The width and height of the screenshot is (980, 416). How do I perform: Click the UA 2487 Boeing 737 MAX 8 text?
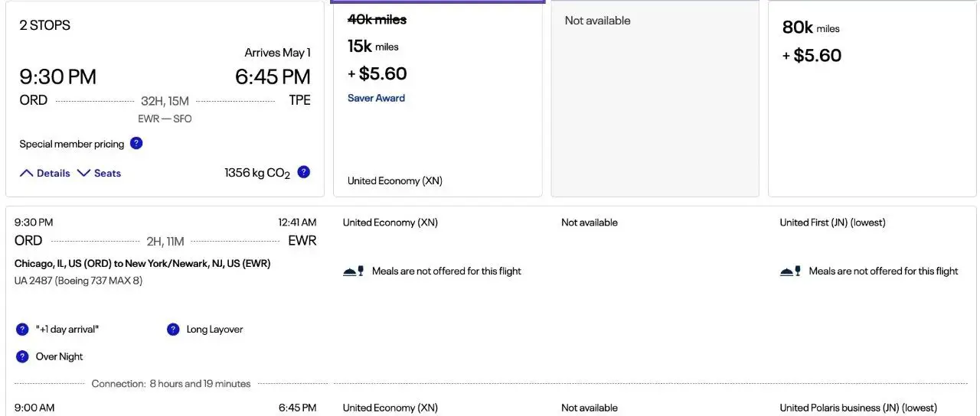78,281
